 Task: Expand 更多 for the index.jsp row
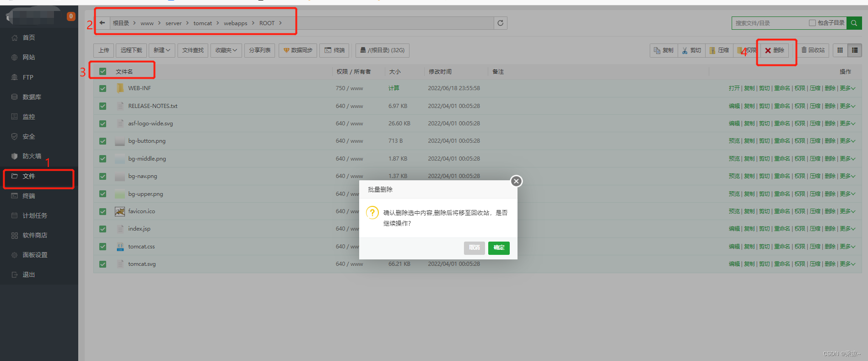click(x=847, y=229)
